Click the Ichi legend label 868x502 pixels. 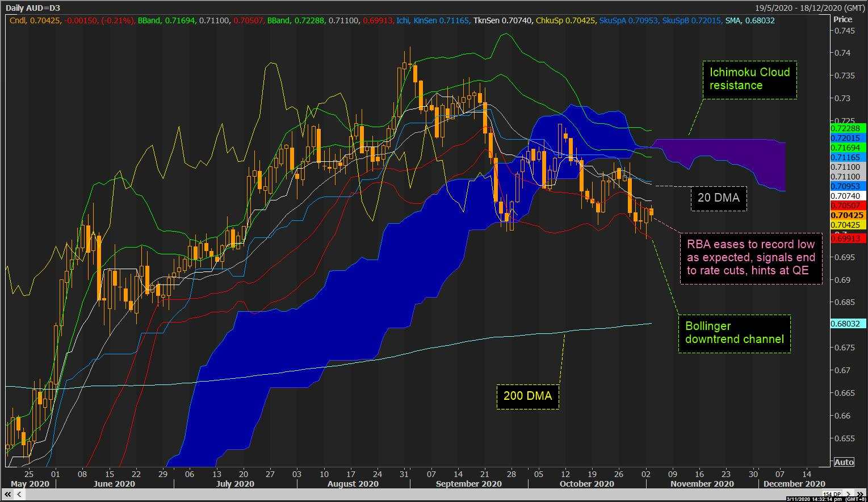402,20
